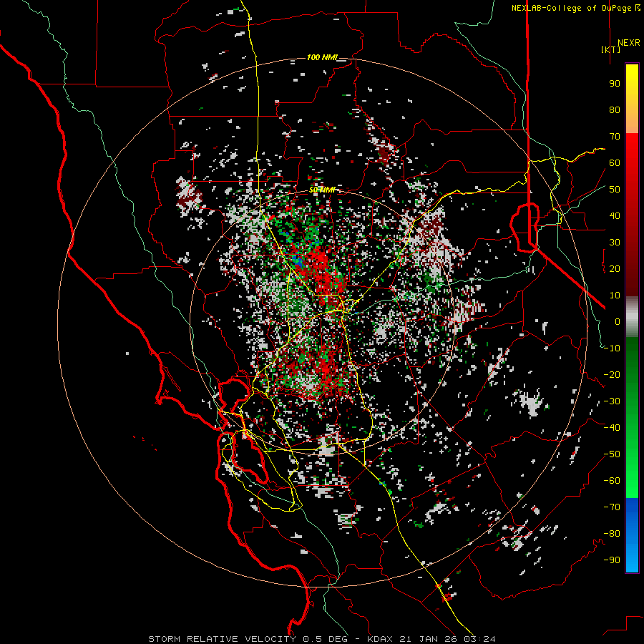Click the 50 value on velocity scale

point(615,190)
